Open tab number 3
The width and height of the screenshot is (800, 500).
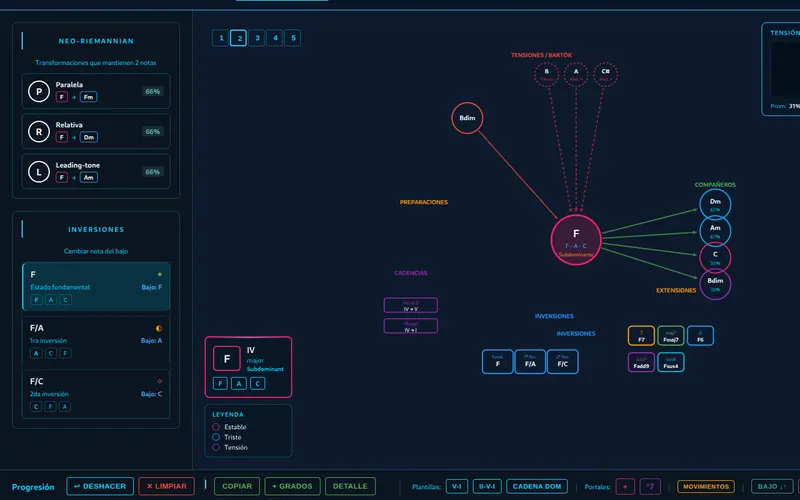pos(257,38)
